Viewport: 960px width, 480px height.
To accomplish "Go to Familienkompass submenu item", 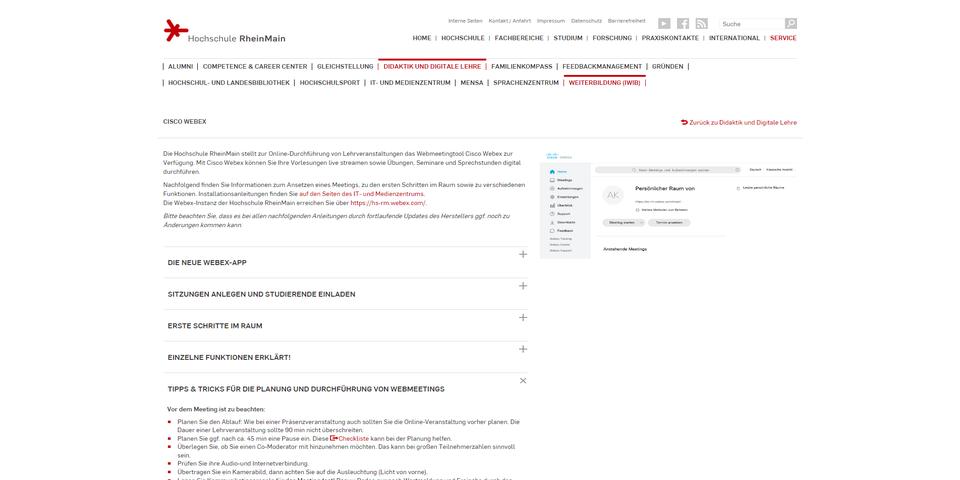I will pos(522,66).
